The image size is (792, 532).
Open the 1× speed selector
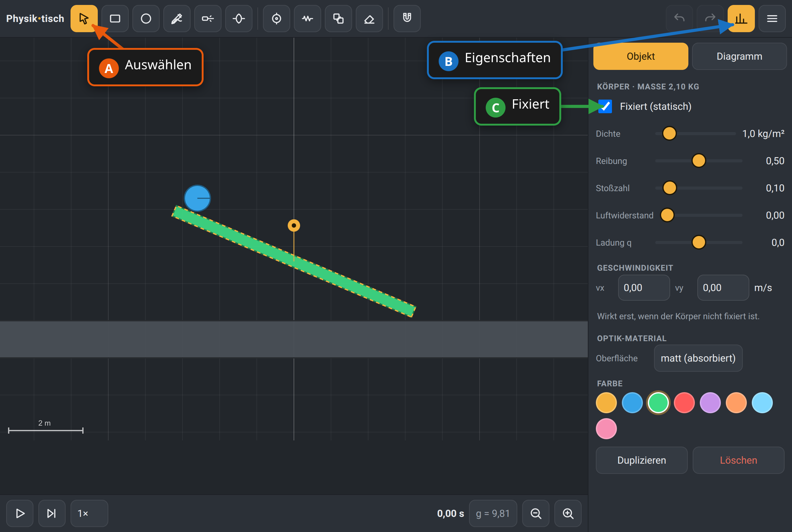coord(89,513)
